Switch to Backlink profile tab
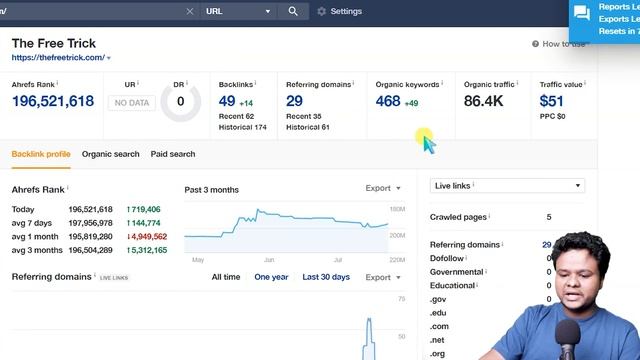This screenshot has width=640, height=360. pos(41,154)
